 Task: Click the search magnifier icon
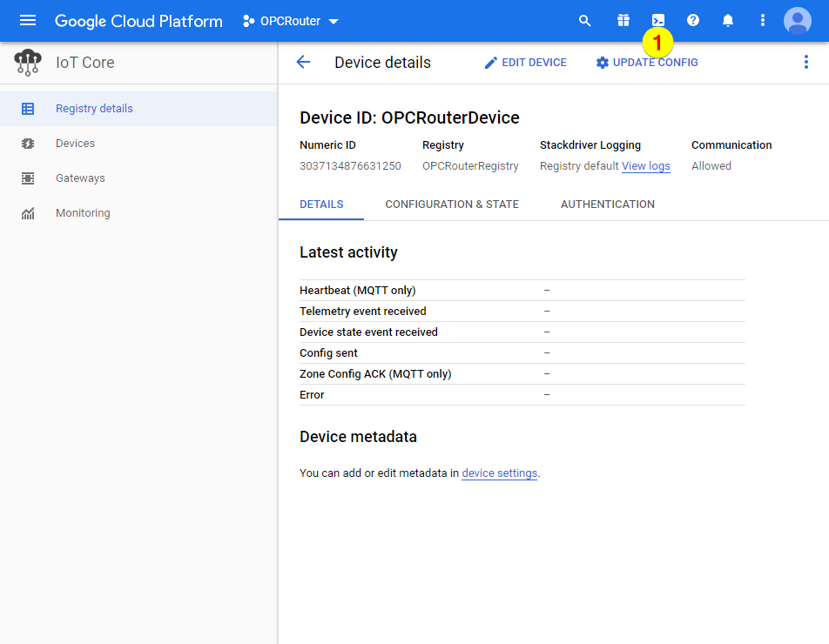click(x=585, y=21)
